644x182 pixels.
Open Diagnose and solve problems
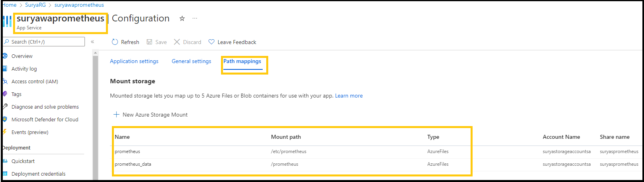(x=45, y=107)
